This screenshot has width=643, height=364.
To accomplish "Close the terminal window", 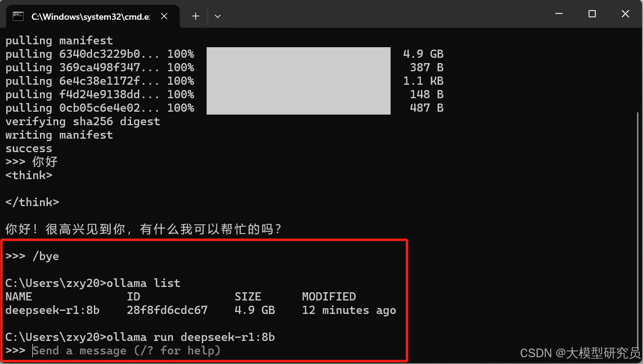I will click(625, 14).
